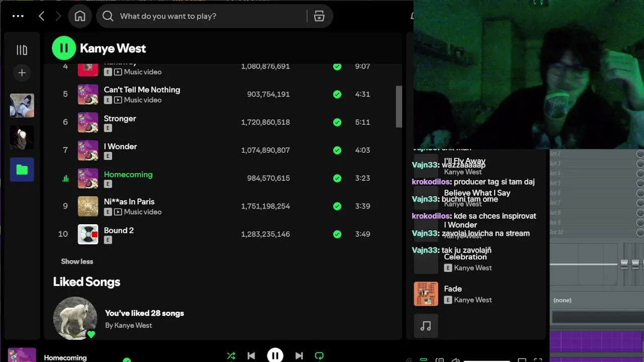Open the sneakers-cover playlist in the sidebar
The image size is (644, 362).
click(x=22, y=106)
